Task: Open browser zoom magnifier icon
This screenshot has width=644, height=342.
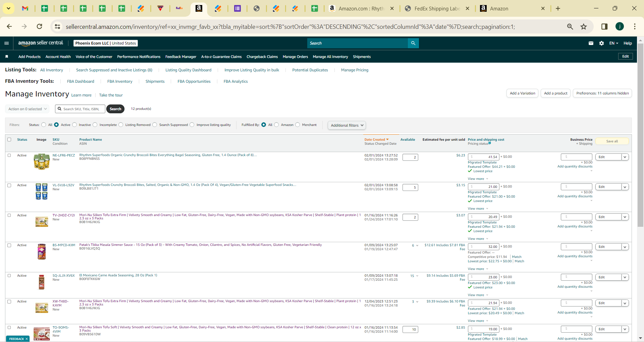Action: click(x=570, y=26)
